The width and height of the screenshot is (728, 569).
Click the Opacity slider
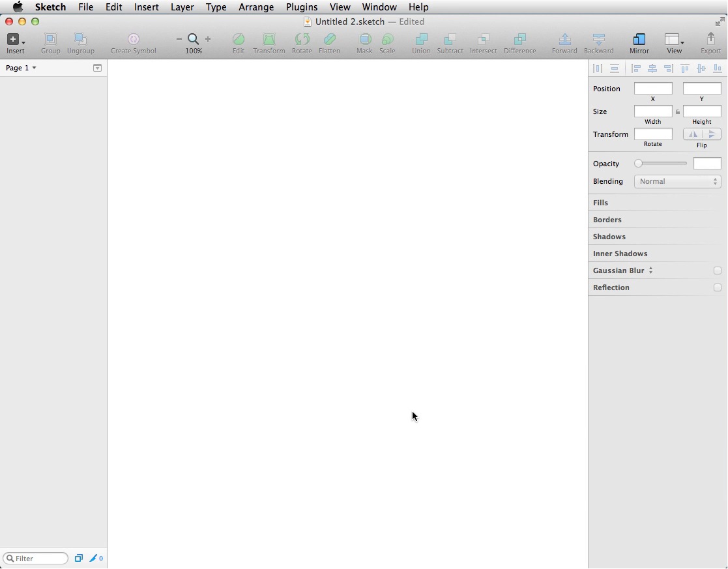pos(661,164)
